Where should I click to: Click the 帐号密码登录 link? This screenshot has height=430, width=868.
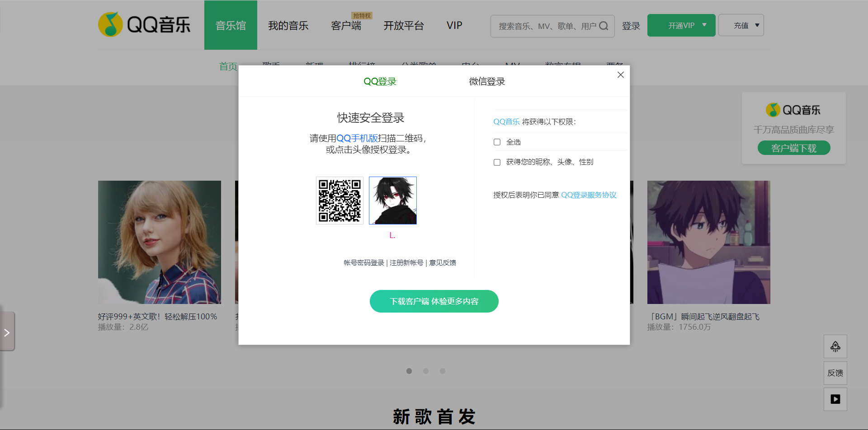(x=364, y=262)
